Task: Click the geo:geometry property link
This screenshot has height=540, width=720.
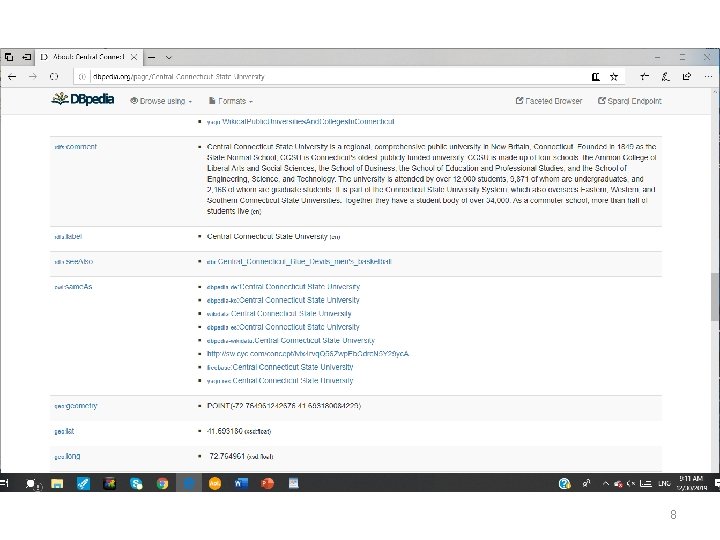Action: [76, 406]
